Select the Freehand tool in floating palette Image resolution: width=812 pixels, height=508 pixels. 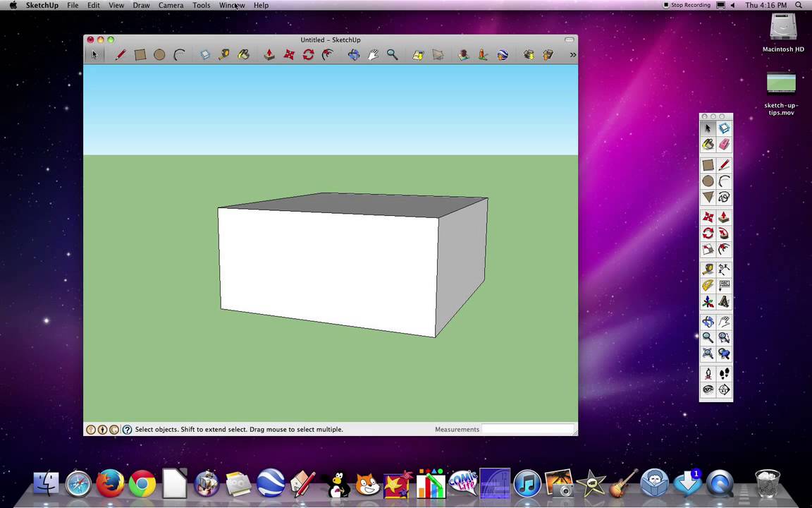click(724, 197)
